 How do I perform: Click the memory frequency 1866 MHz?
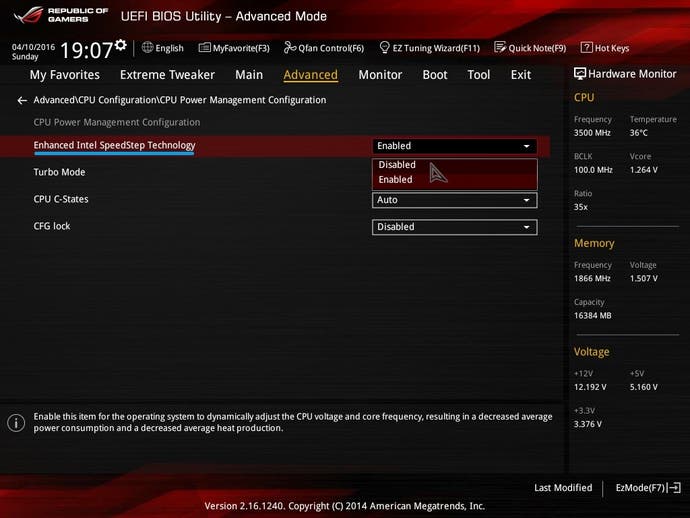coord(592,279)
